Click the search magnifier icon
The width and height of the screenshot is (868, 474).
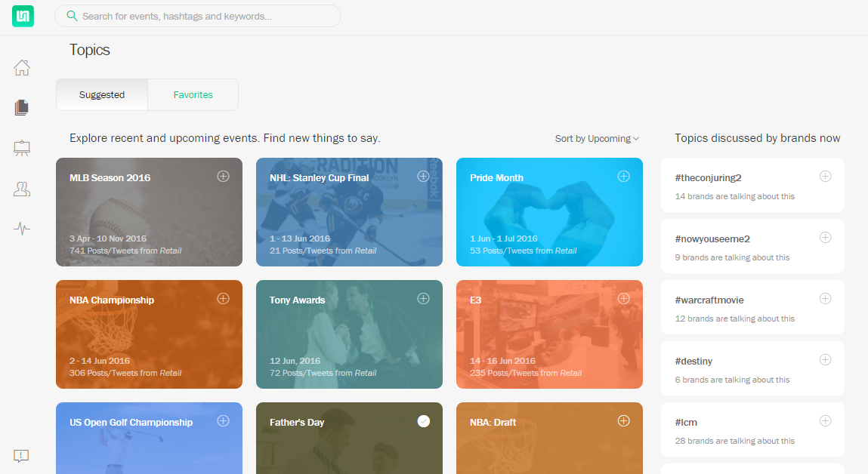coord(72,16)
